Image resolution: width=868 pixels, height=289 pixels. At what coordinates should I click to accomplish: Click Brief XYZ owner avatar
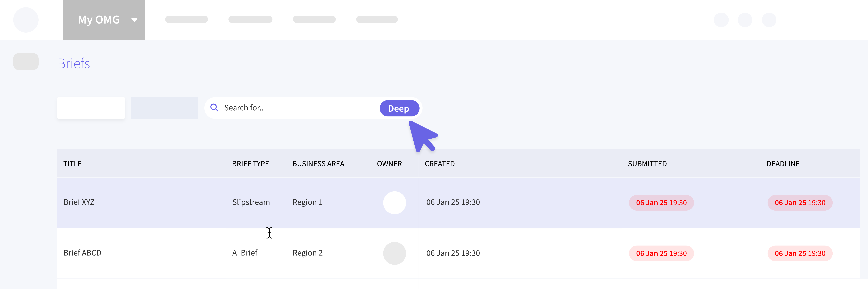point(394,203)
